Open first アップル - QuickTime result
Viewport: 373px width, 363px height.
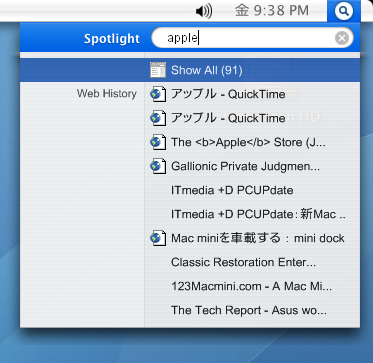click(x=228, y=94)
